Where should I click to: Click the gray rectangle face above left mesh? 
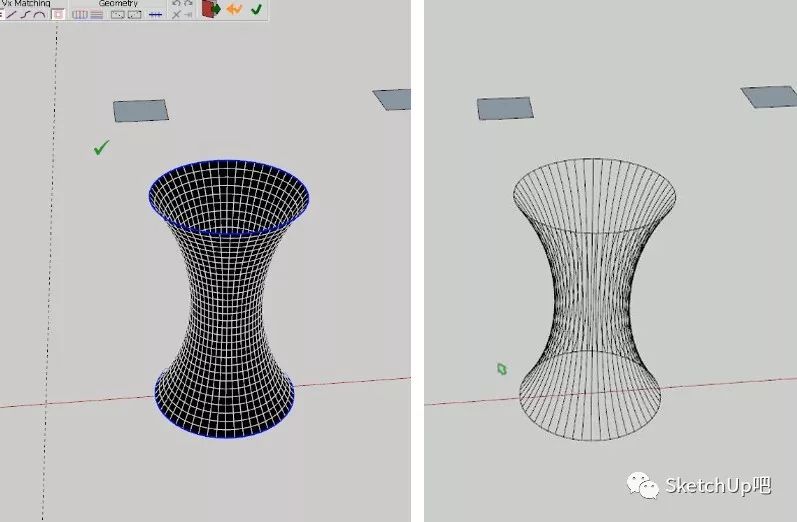click(x=140, y=110)
